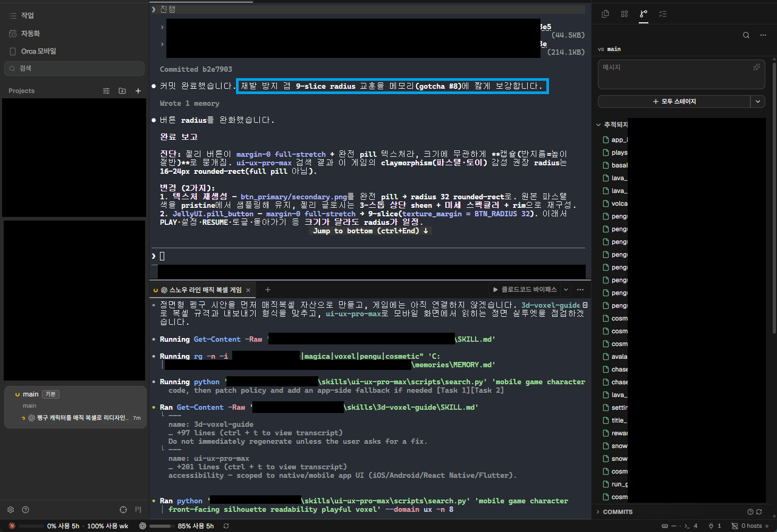Open the volca file in changes list

[620, 204]
